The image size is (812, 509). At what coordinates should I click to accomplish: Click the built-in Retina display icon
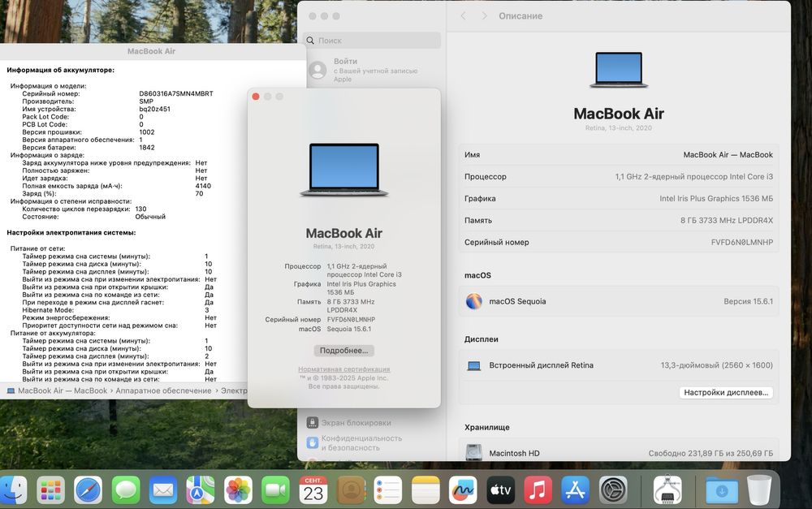tap(474, 365)
